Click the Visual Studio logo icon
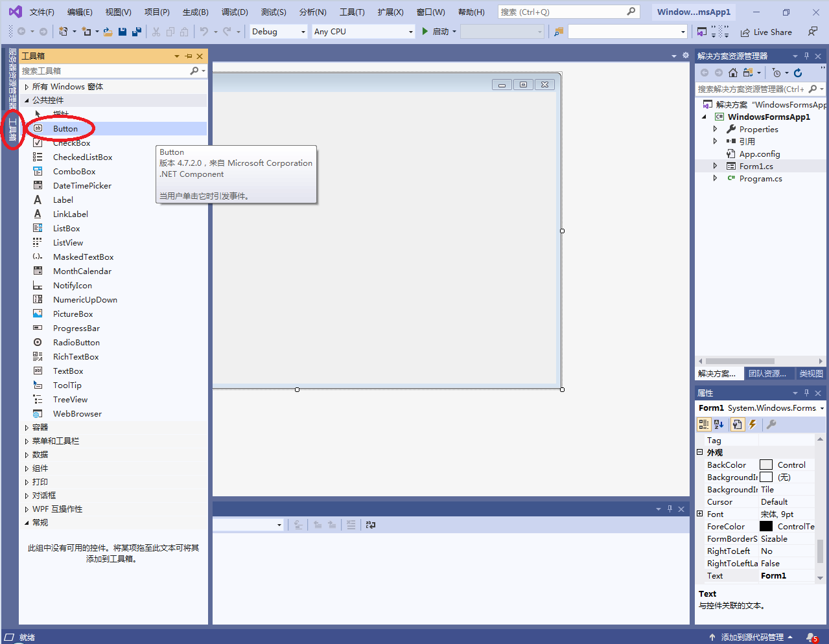Viewport: 829px width, 644px height. coord(15,12)
